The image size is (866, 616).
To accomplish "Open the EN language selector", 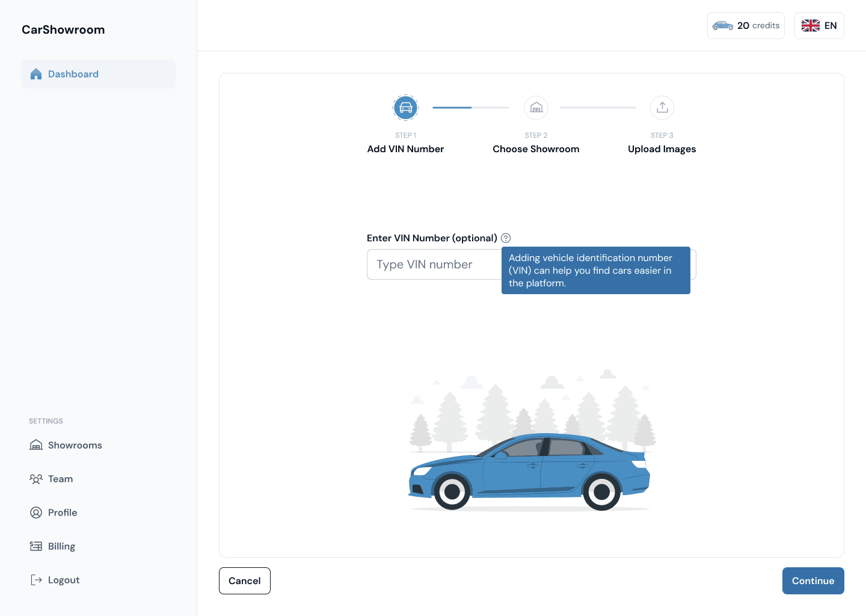I will (x=819, y=26).
